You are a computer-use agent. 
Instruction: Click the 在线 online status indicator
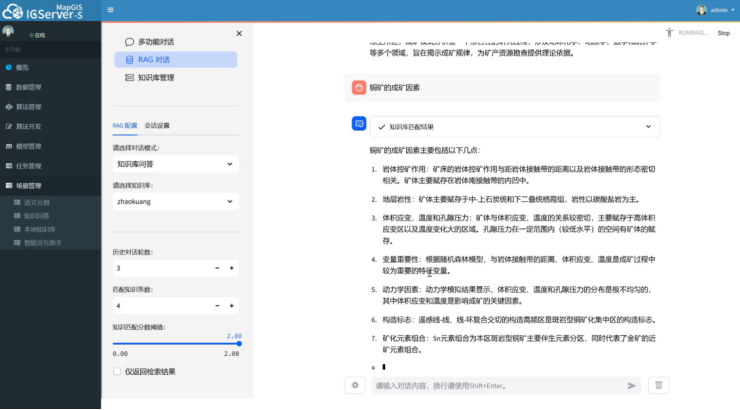tap(37, 35)
